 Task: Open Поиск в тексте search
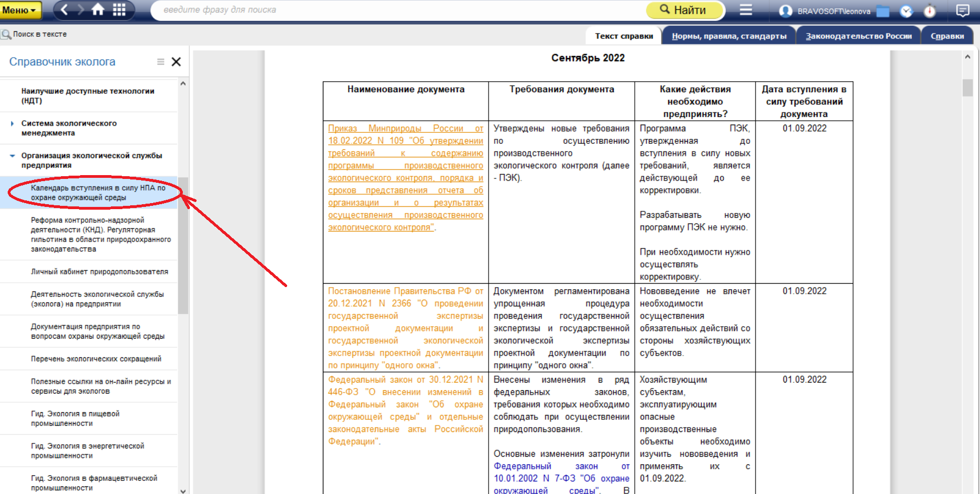click(x=34, y=34)
